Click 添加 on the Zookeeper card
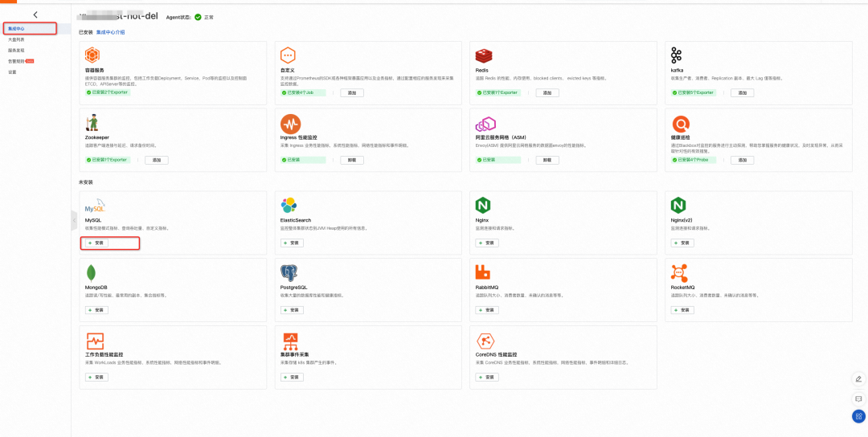 pyautogui.click(x=157, y=160)
